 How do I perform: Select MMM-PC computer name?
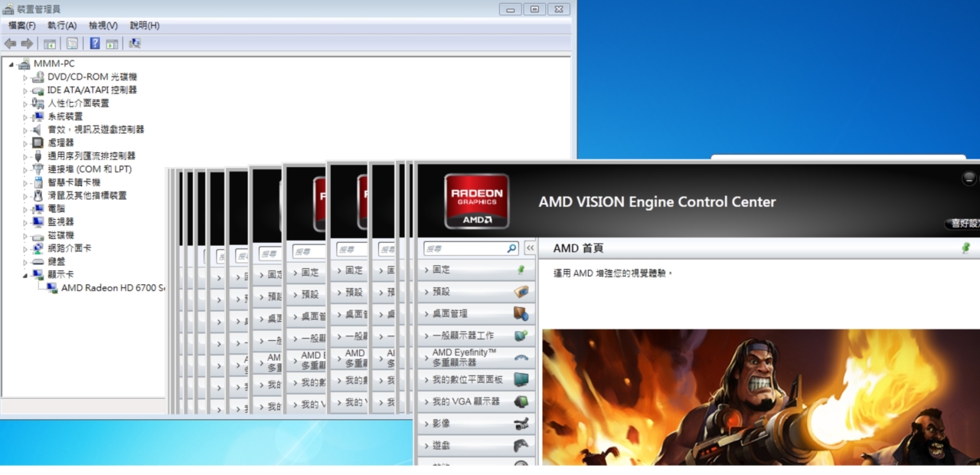tap(54, 64)
